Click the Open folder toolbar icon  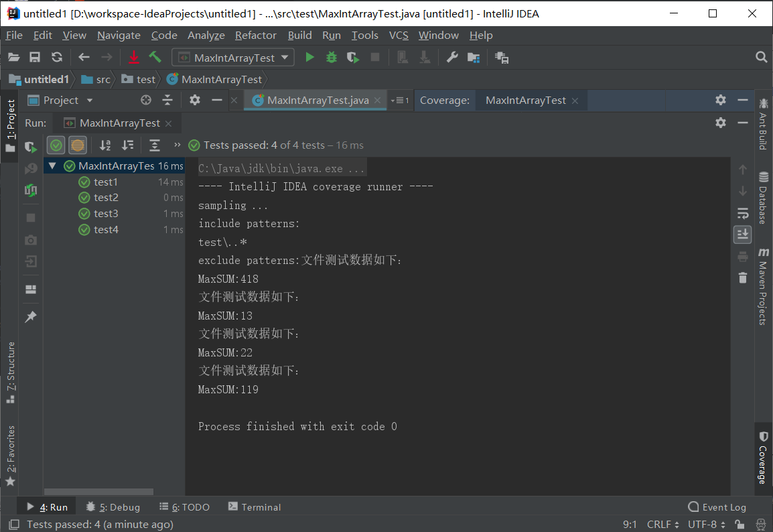[14, 57]
